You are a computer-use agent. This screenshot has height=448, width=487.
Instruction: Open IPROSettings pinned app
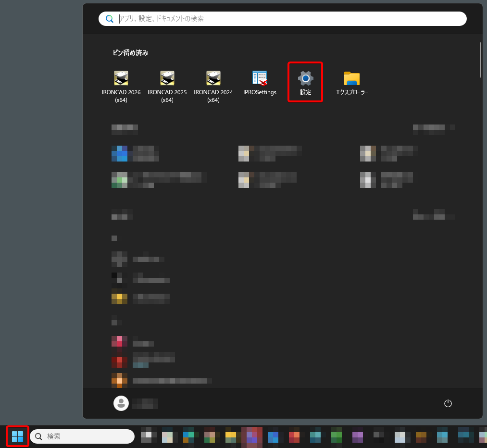tap(260, 83)
